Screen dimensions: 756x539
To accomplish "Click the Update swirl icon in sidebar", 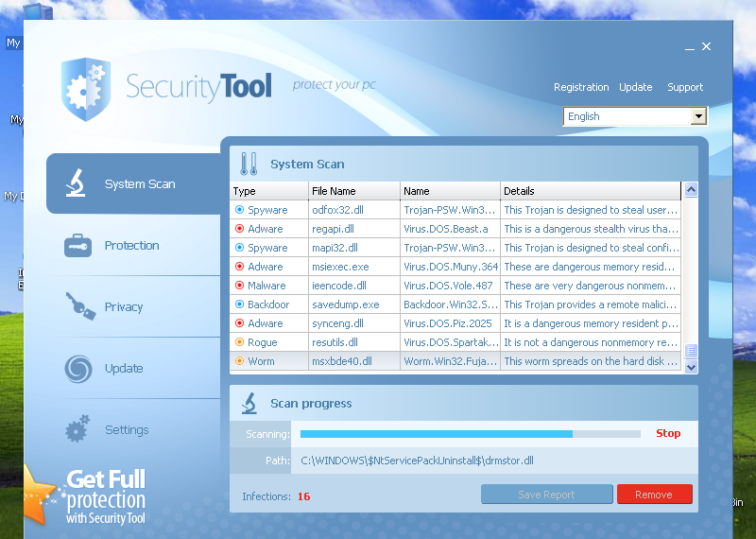I will tap(78, 369).
